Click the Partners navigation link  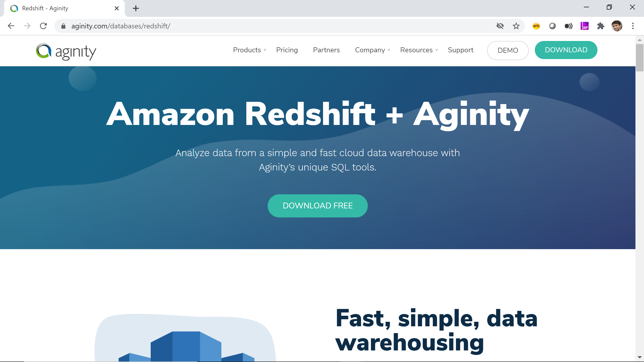pos(327,50)
